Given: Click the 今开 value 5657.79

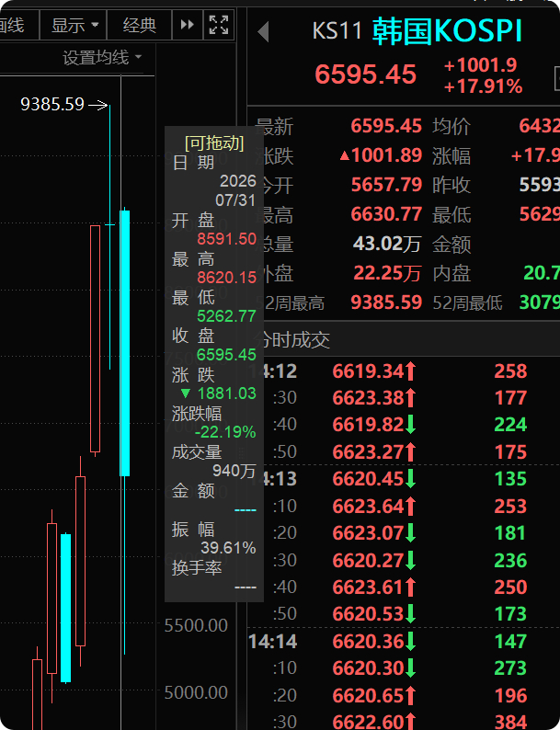Looking at the screenshot, I should [x=386, y=185].
